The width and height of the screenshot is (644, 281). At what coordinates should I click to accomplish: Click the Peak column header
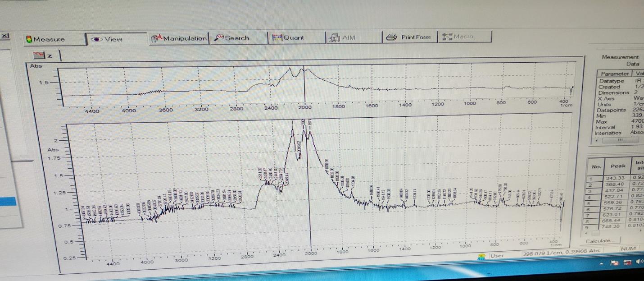617,166
